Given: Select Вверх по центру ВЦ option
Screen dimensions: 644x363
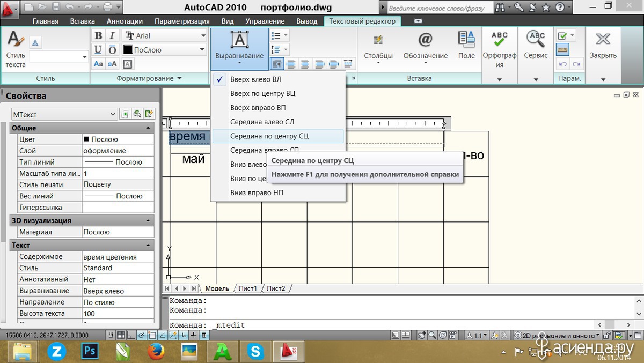Looking at the screenshot, I should [278, 93].
